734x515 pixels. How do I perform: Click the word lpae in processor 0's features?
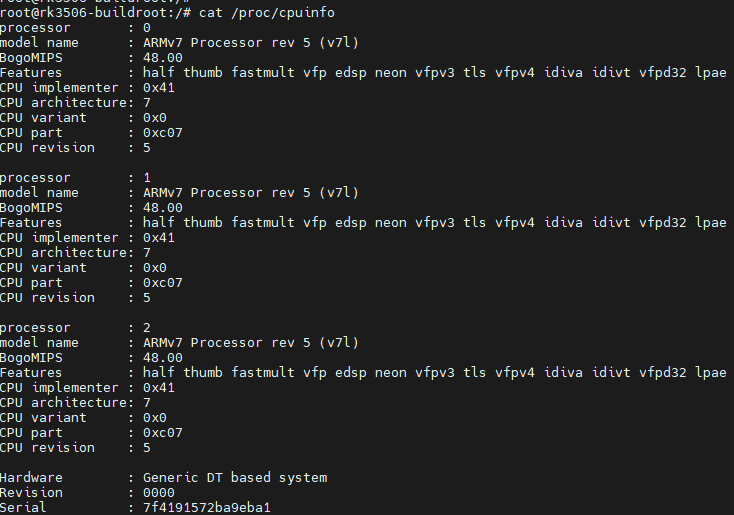click(711, 72)
